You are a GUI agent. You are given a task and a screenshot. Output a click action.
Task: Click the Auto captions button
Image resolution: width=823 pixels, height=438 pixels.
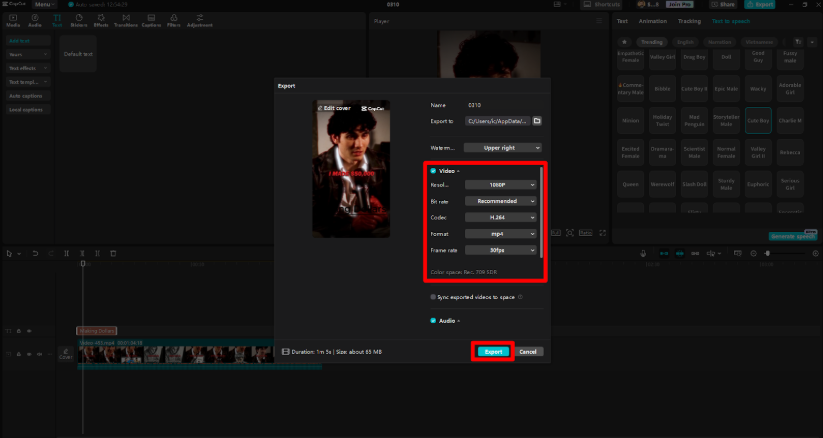[x=28, y=96]
